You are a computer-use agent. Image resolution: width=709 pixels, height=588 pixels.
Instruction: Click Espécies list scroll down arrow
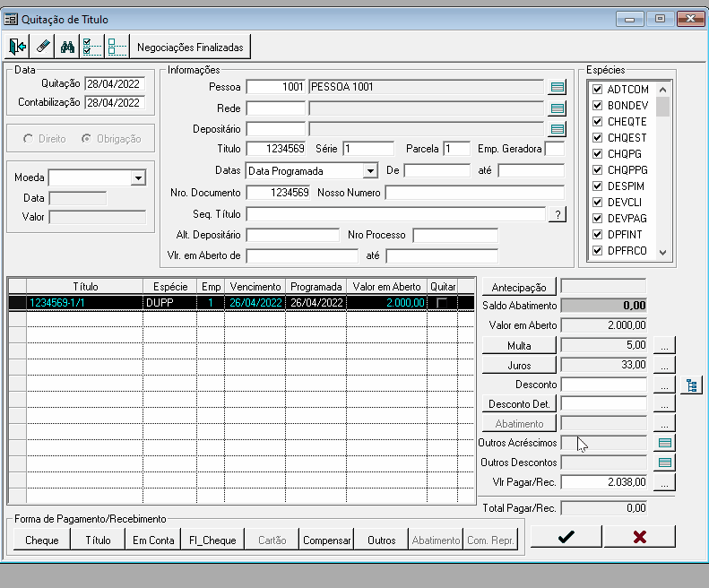(x=663, y=253)
